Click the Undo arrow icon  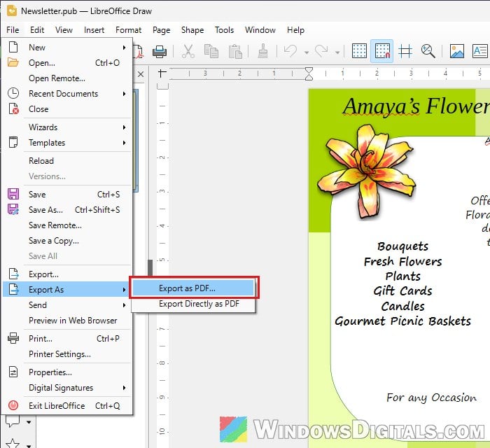pos(290,51)
